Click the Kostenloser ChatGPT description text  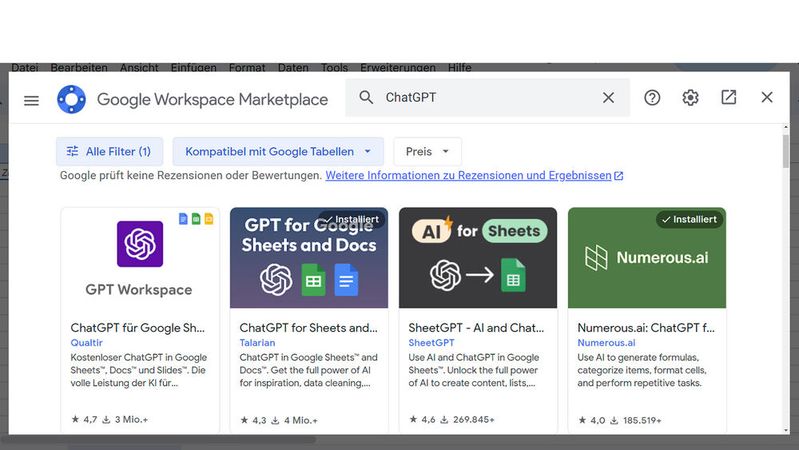coord(139,370)
